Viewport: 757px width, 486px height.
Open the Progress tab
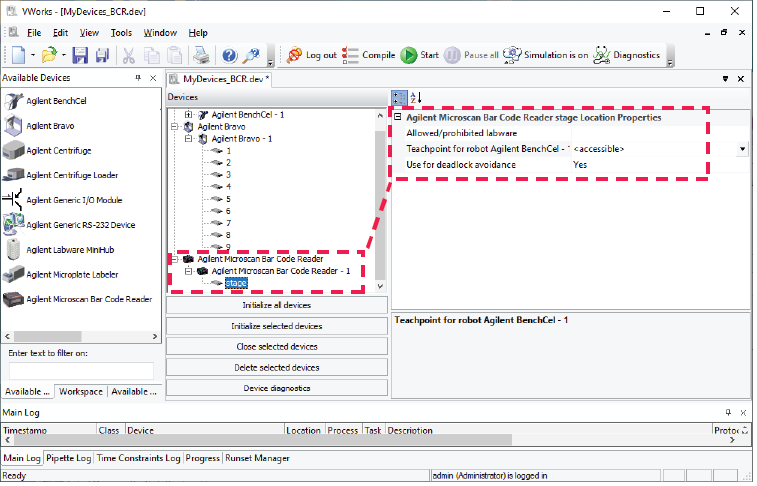202,458
